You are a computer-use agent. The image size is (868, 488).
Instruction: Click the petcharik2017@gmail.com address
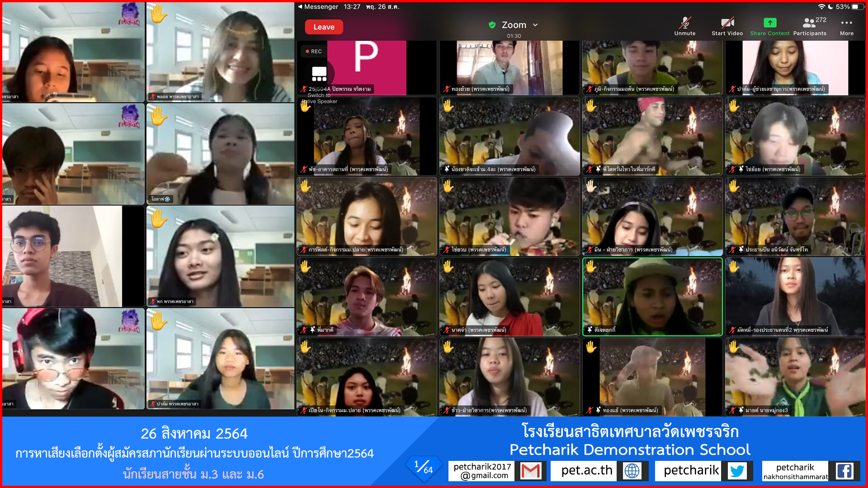482,471
